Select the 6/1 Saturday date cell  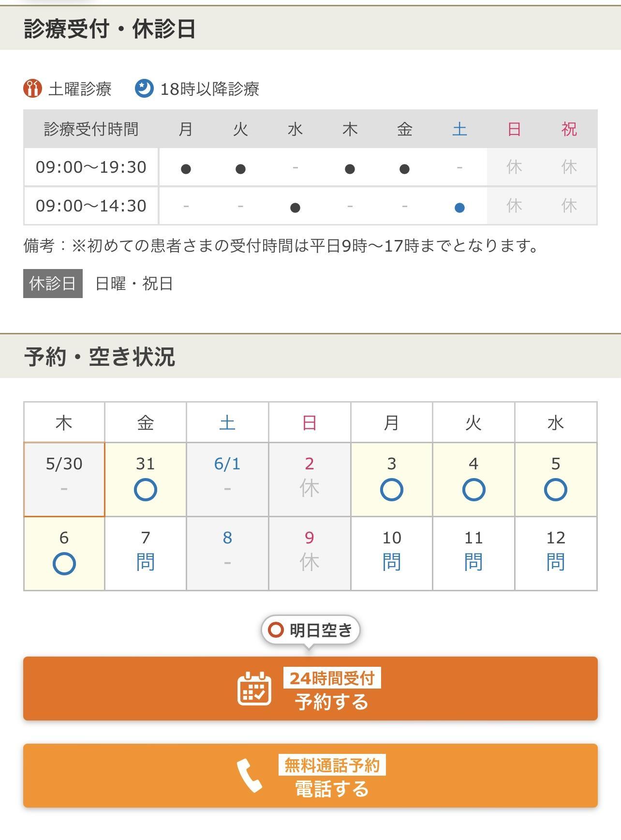[227, 479]
